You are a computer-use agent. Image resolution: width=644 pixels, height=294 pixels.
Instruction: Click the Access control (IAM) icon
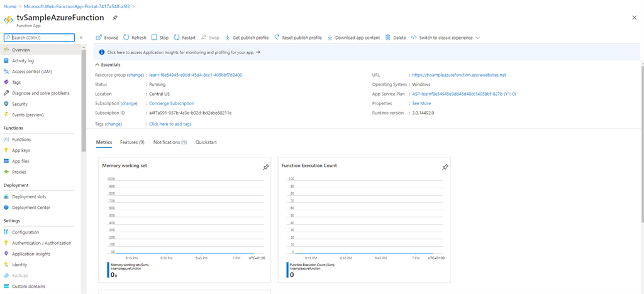pos(6,72)
